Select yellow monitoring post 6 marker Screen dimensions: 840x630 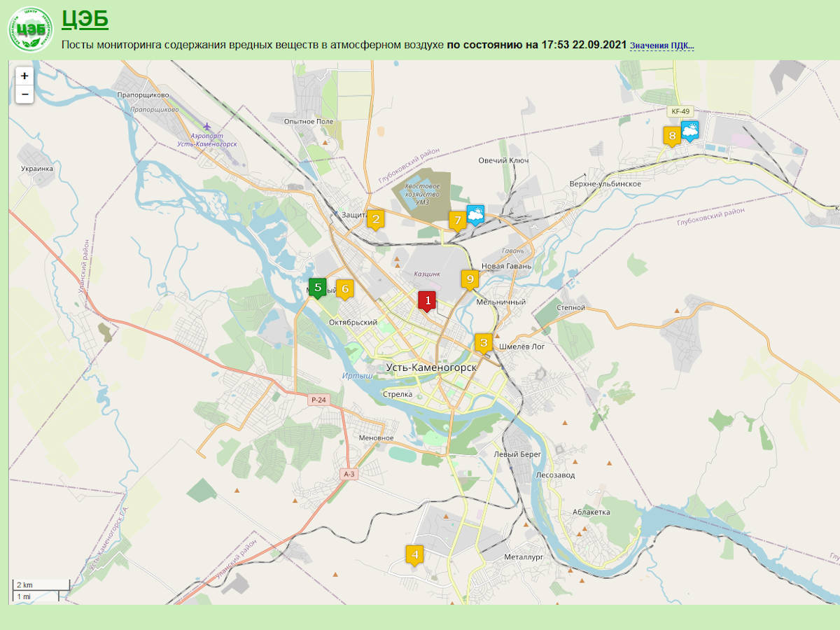tap(344, 288)
